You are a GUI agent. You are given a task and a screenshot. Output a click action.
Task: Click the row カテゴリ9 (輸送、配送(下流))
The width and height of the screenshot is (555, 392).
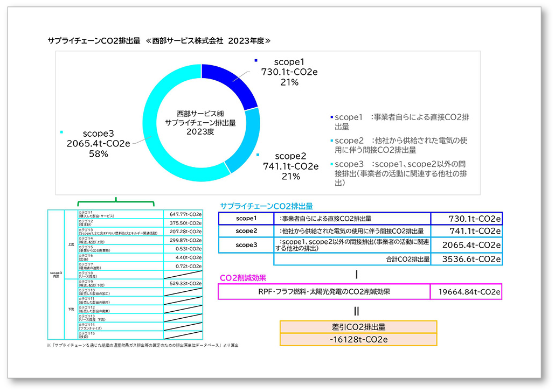click(x=120, y=283)
